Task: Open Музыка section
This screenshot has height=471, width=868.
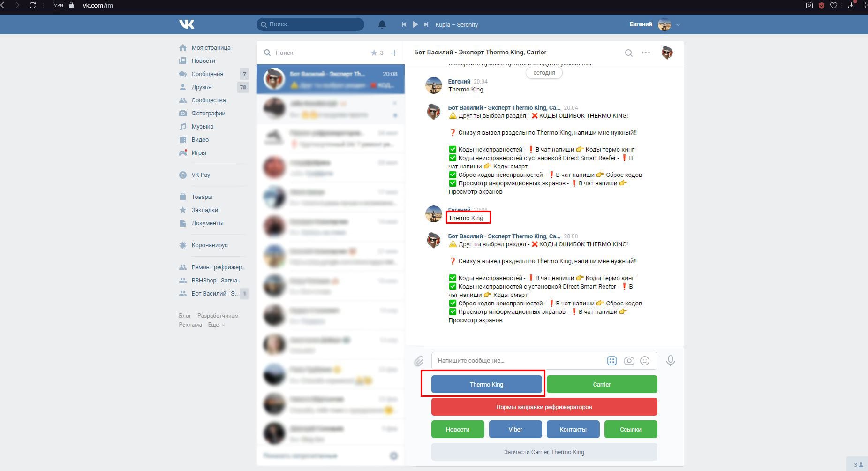Action: pyautogui.click(x=202, y=126)
